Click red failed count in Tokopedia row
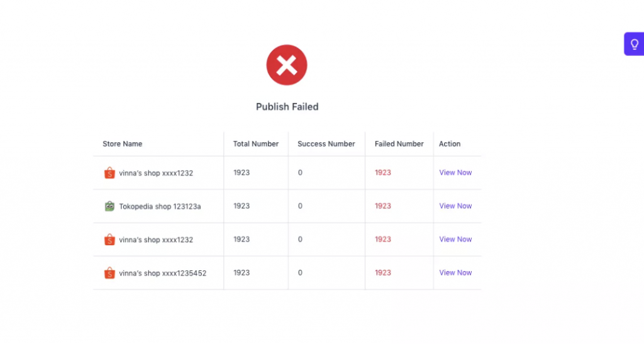 pos(383,206)
